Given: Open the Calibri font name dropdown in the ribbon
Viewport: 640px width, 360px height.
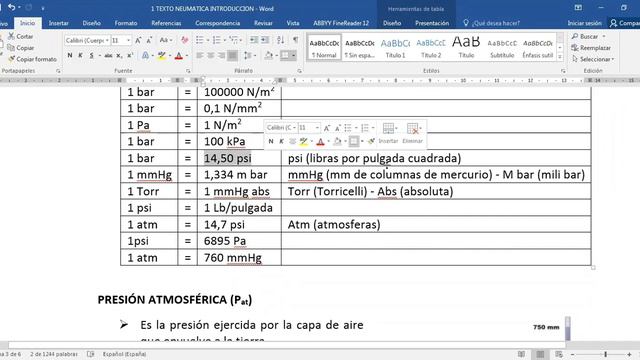Looking at the screenshot, I should click(107, 40).
